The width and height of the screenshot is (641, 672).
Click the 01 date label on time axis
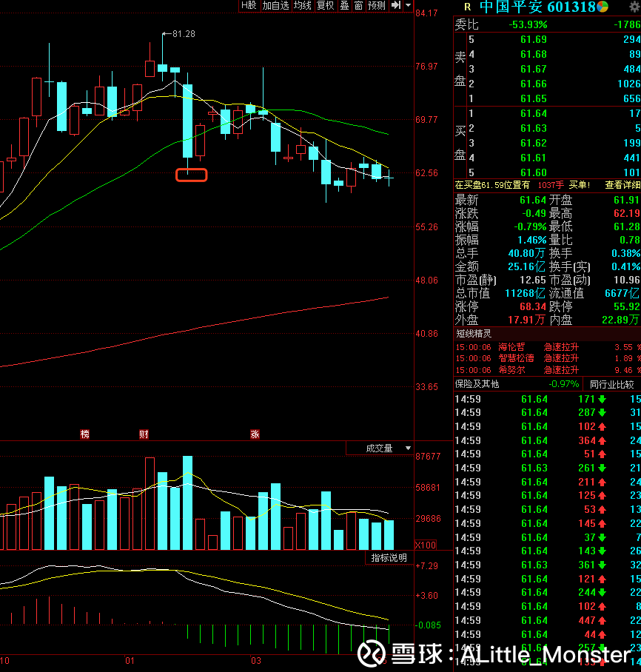point(130,661)
